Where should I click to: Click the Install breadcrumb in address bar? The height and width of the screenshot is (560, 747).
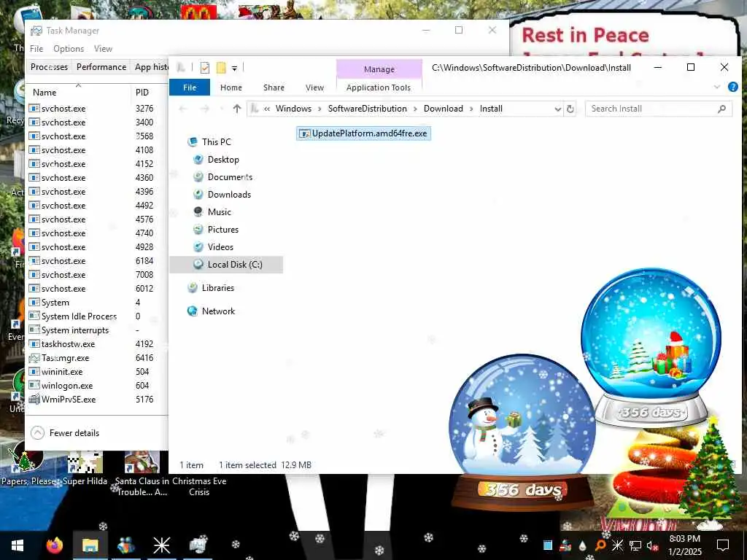(491, 109)
